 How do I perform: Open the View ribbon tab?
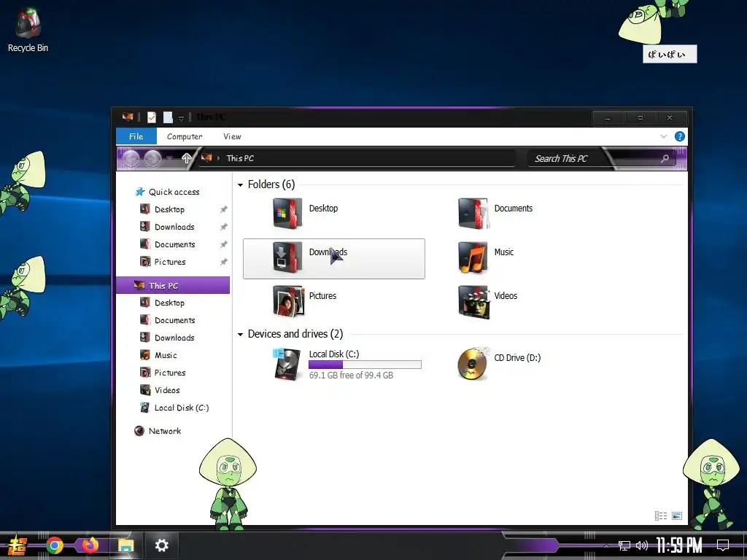pos(232,136)
